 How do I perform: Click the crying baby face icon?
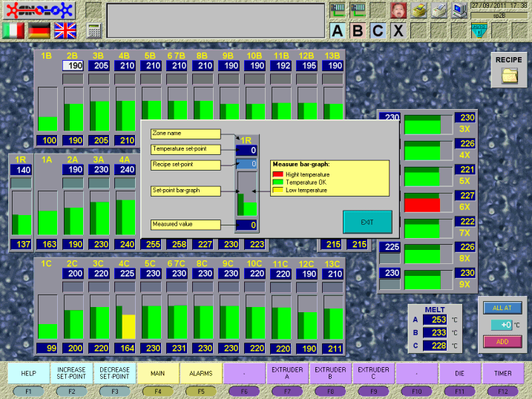pyautogui.click(x=398, y=10)
